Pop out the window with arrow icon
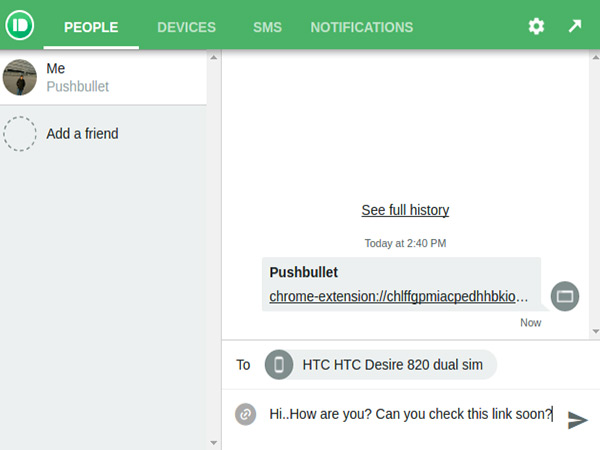Screen dimensions: 600x450 click(x=575, y=26)
